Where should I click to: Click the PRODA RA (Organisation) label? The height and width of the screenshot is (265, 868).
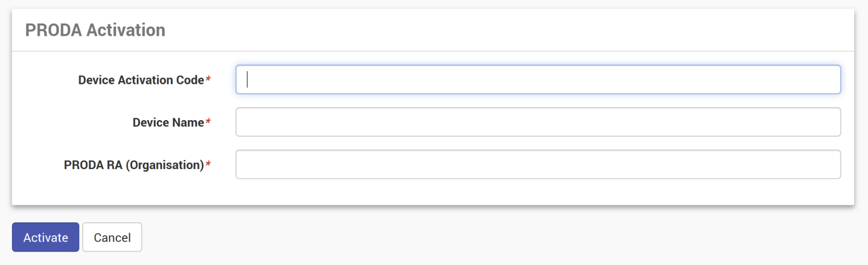[134, 165]
